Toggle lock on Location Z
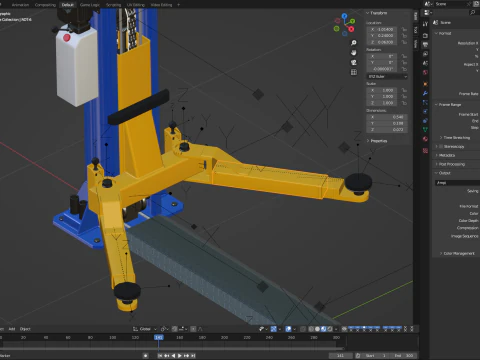Screen dimensions: 480x360 [404, 42]
